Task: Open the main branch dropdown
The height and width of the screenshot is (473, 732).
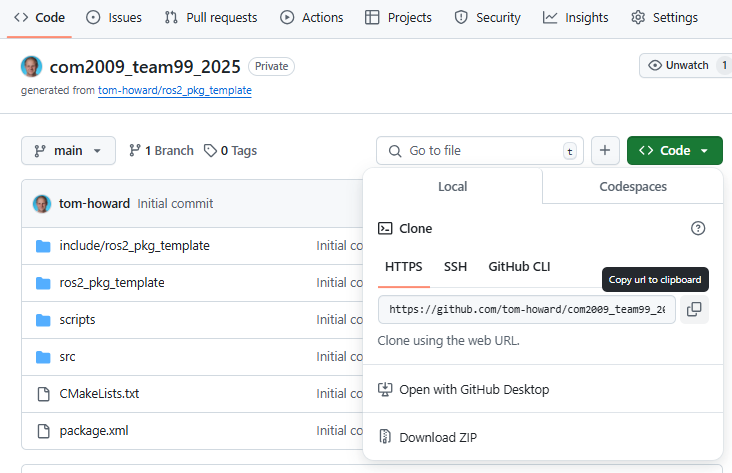Action: click(68, 151)
